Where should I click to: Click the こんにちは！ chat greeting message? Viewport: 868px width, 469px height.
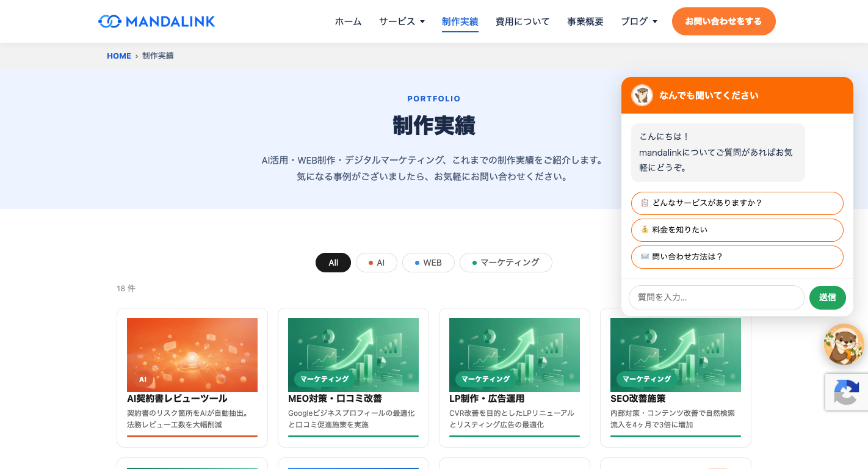pyautogui.click(x=718, y=152)
